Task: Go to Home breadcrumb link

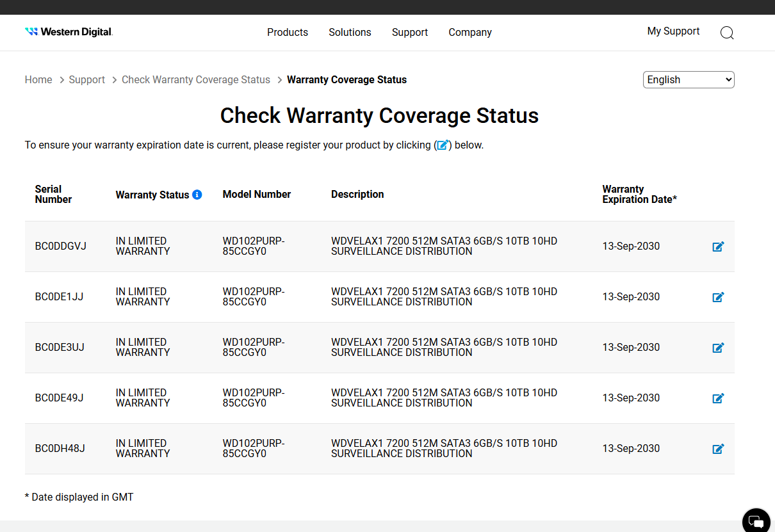Action: pyautogui.click(x=38, y=79)
